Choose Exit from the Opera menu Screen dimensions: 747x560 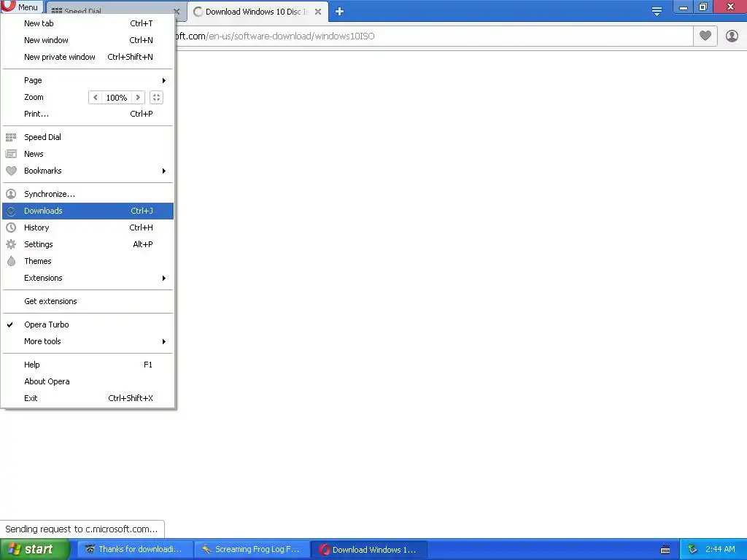[88, 398]
